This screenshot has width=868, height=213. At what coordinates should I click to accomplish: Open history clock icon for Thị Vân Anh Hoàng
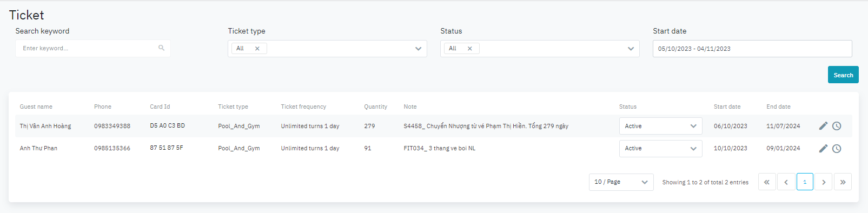point(837,126)
